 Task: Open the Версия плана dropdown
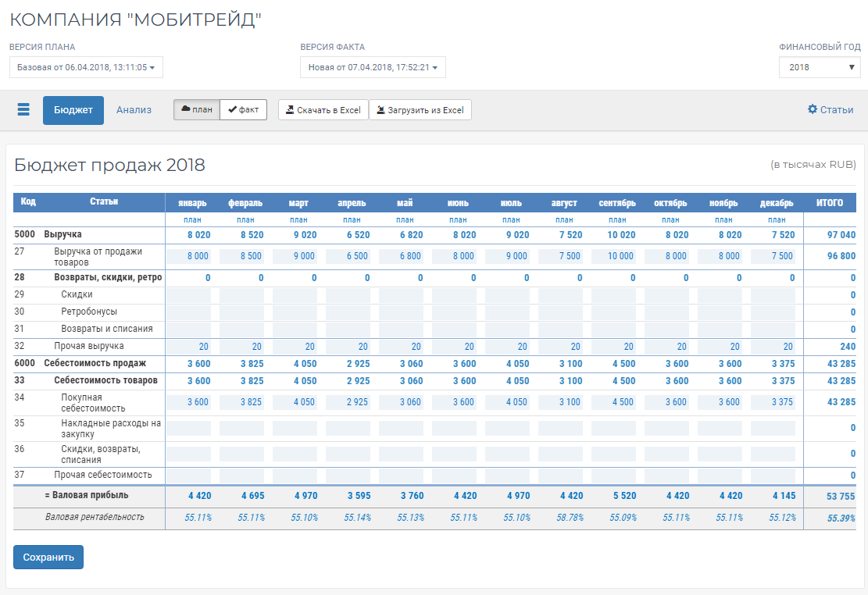point(86,68)
